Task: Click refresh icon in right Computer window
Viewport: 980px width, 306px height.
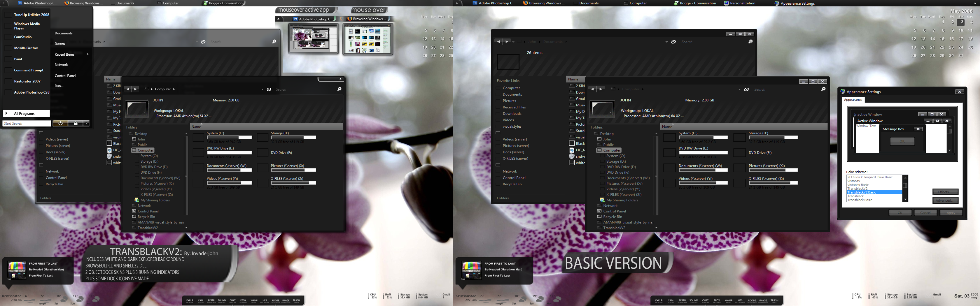Action: tap(746, 89)
